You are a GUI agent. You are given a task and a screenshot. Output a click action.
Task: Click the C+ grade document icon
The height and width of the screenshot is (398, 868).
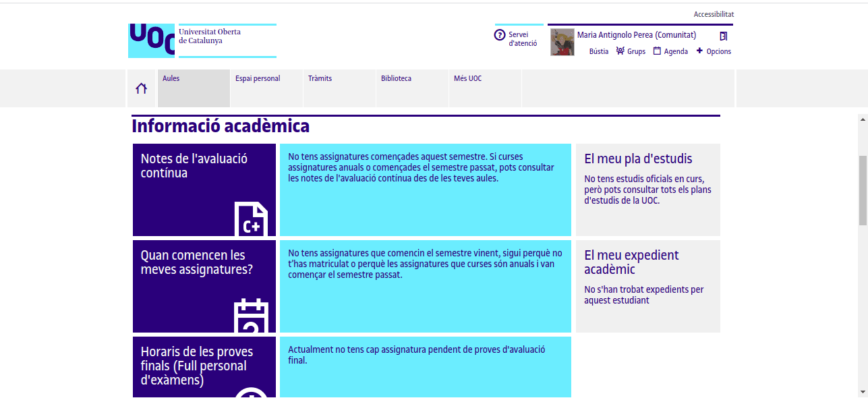251,219
